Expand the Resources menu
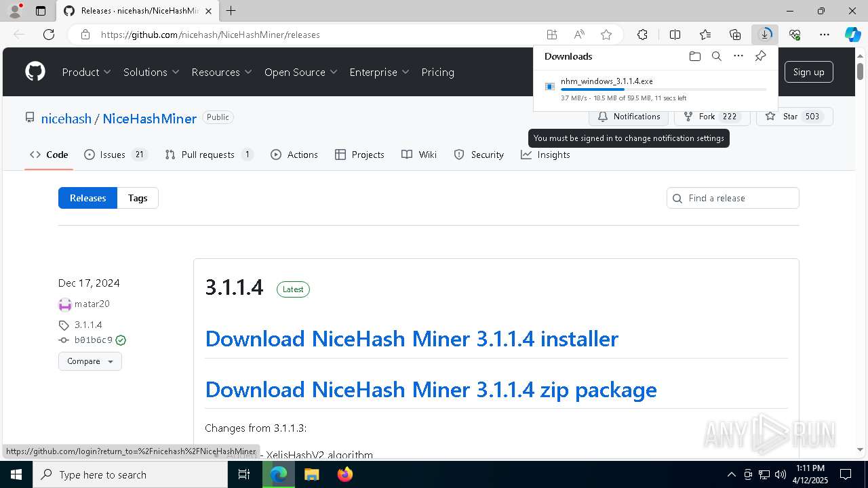 222,72
